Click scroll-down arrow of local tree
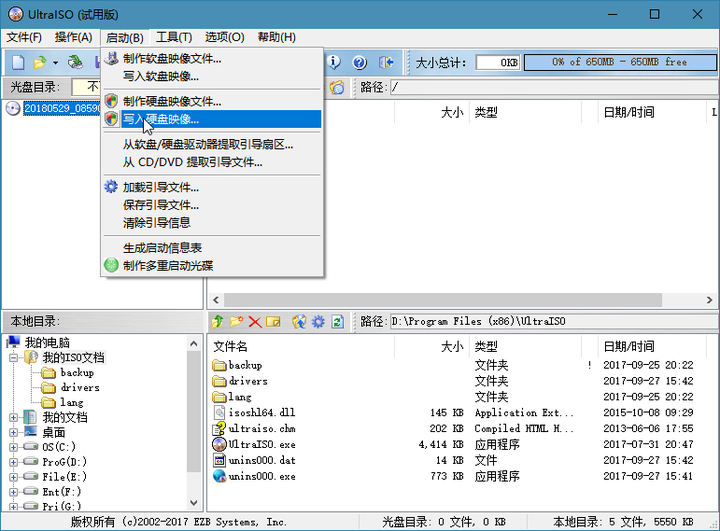Image resolution: width=720 pixels, height=531 pixels. point(194,503)
